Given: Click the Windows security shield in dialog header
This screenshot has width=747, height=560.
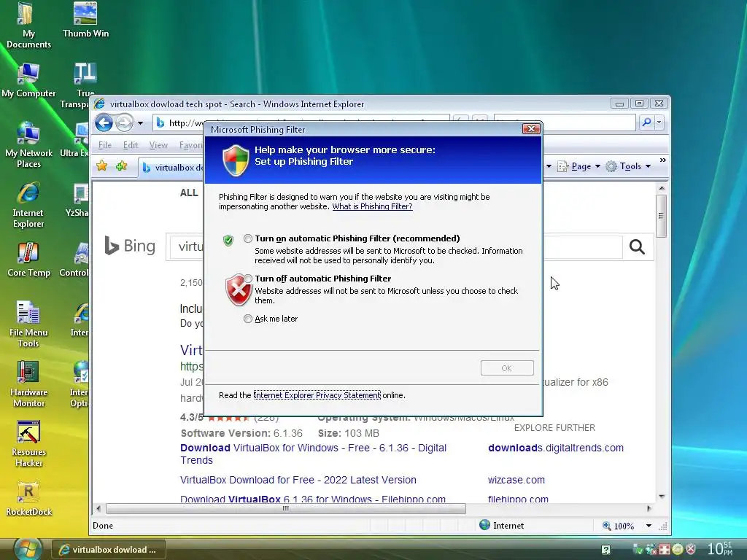Looking at the screenshot, I should click(236, 160).
